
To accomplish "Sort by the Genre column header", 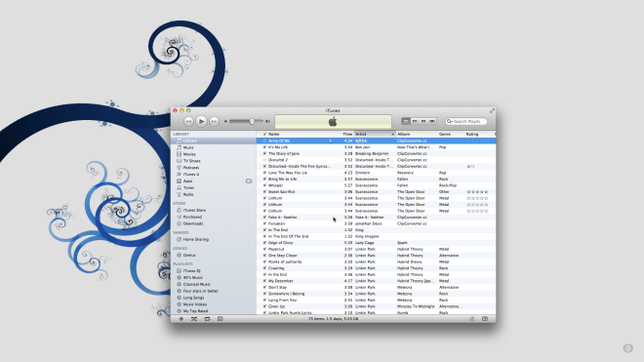I will [451, 134].
